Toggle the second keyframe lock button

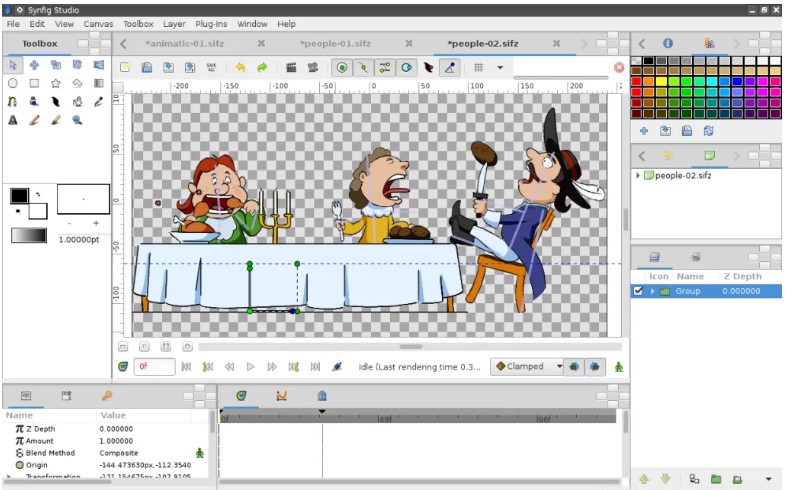[x=595, y=366]
